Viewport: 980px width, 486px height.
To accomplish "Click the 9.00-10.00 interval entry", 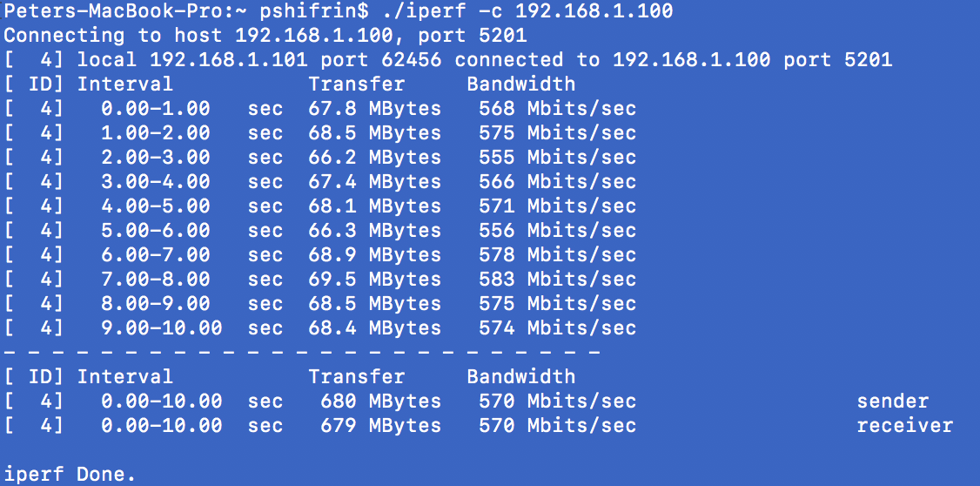I will pos(162,327).
